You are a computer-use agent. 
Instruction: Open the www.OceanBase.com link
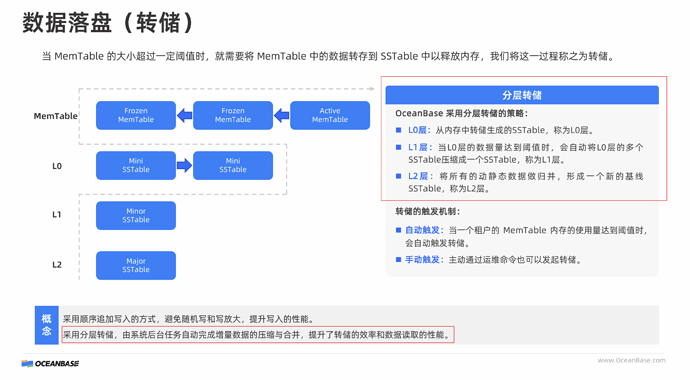(x=631, y=360)
